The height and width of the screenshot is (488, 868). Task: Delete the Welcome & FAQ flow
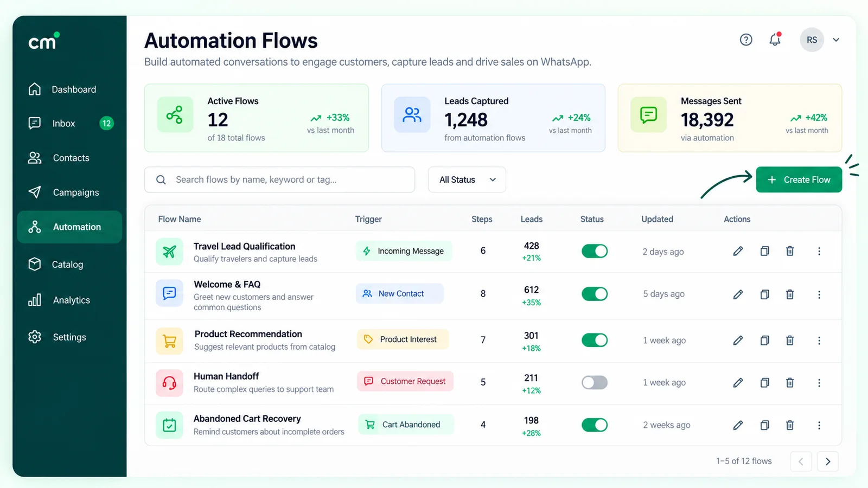[x=790, y=294]
